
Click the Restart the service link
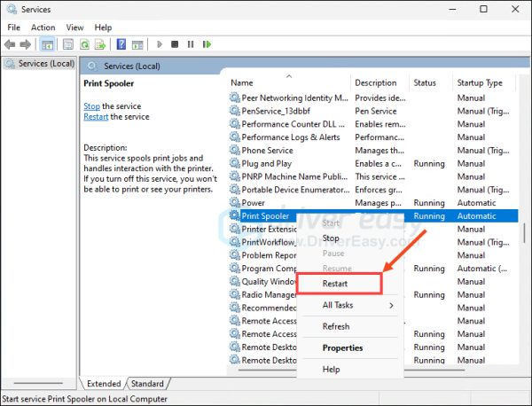click(97, 117)
